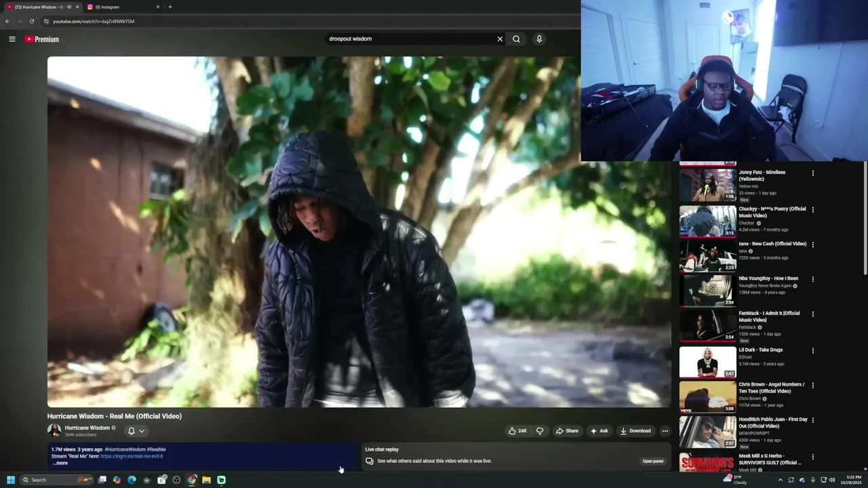
Task: Open Task View on the taskbar
Action: [x=102, y=480]
